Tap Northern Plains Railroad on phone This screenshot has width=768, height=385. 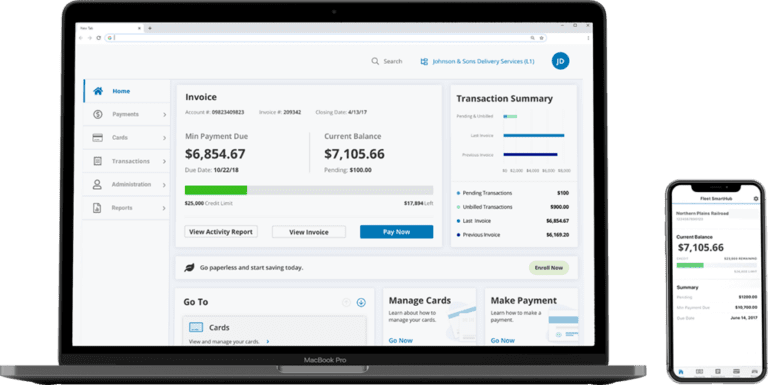[702, 214]
